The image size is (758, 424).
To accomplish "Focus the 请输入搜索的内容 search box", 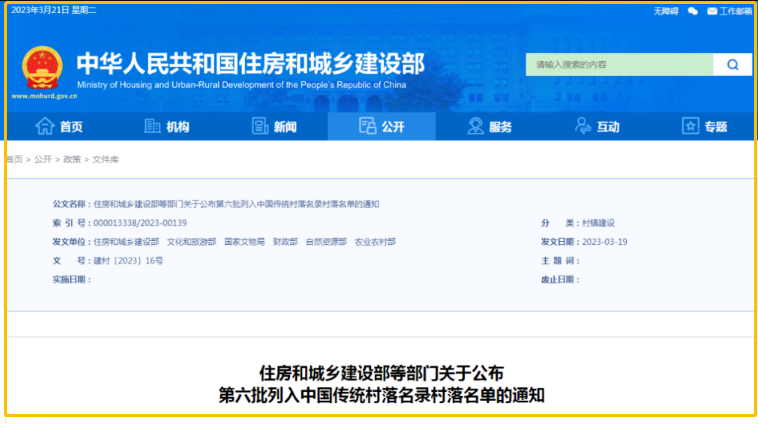I will pos(620,65).
